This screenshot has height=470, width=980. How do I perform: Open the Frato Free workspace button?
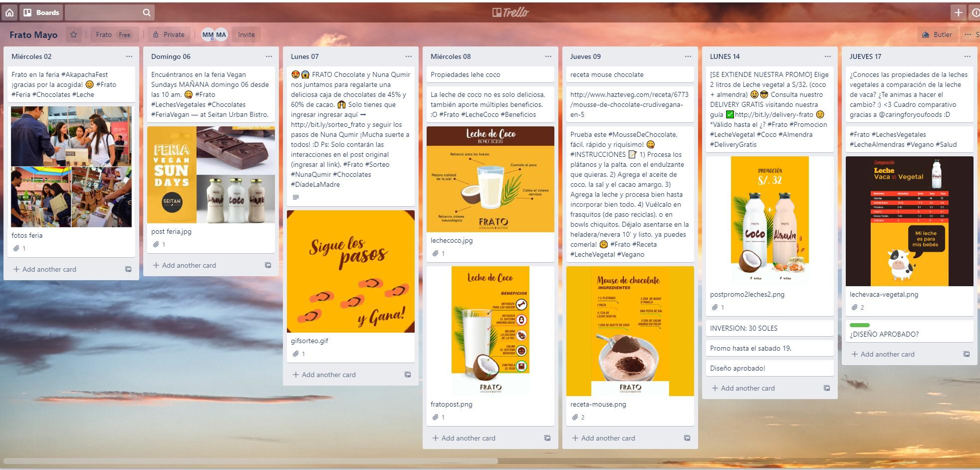113,34
